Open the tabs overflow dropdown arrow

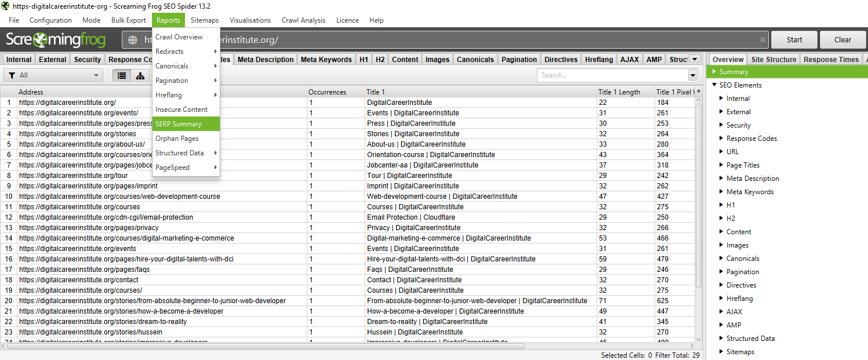click(695, 59)
